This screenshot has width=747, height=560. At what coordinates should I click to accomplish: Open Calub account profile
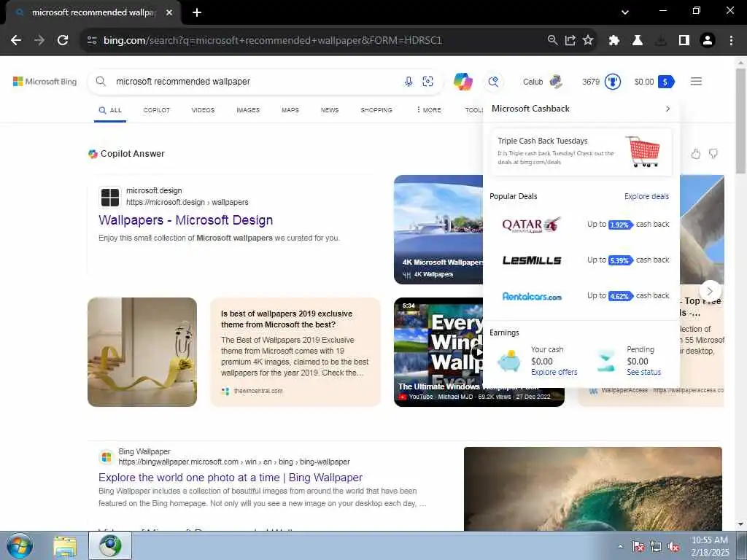coord(543,82)
